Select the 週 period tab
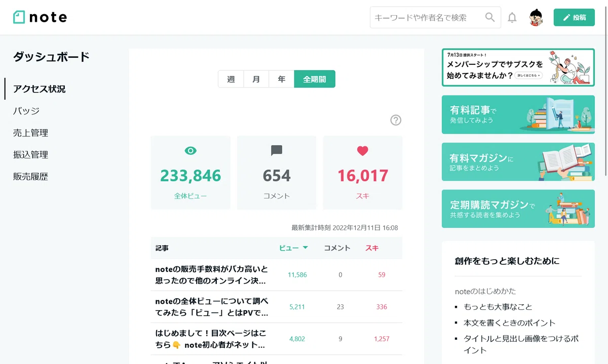Viewport: 608px width, 364px height. click(x=231, y=79)
